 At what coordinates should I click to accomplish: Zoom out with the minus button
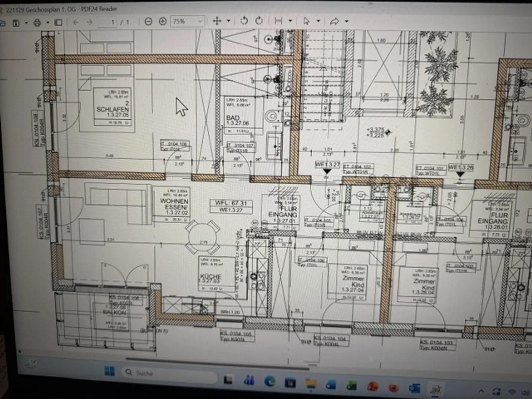(148, 22)
